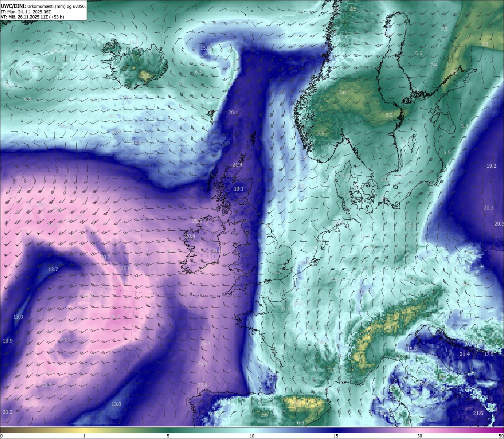
Task: Click the 0 tick on the colour scale
Action: click(2, 436)
